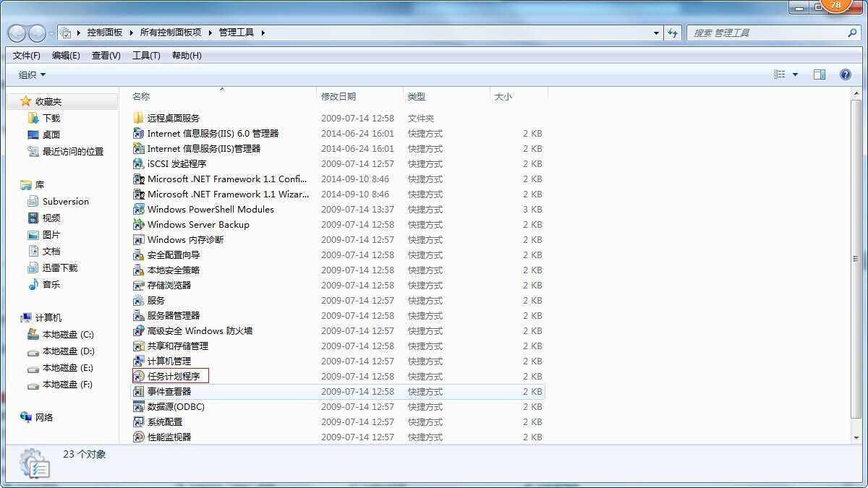Open the 工具(T) menu

(146, 56)
